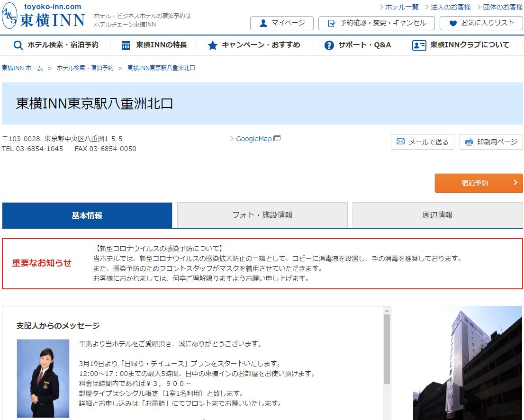Click the heart icon in お気に入りリスト
The height and width of the screenshot is (420, 524).
pyautogui.click(x=453, y=23)
